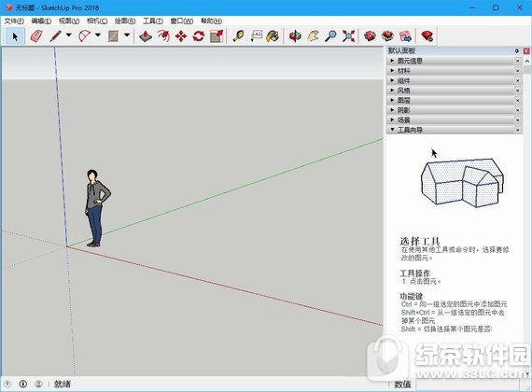Click the Zoom Extents tool
This screenshot has width=532, height=392.
348,36
